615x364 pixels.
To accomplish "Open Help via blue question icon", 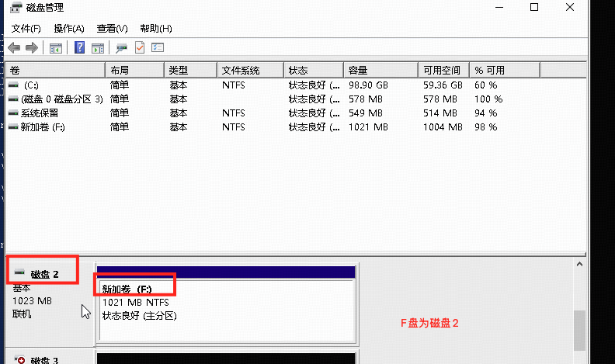I will (x=80, y=48).
